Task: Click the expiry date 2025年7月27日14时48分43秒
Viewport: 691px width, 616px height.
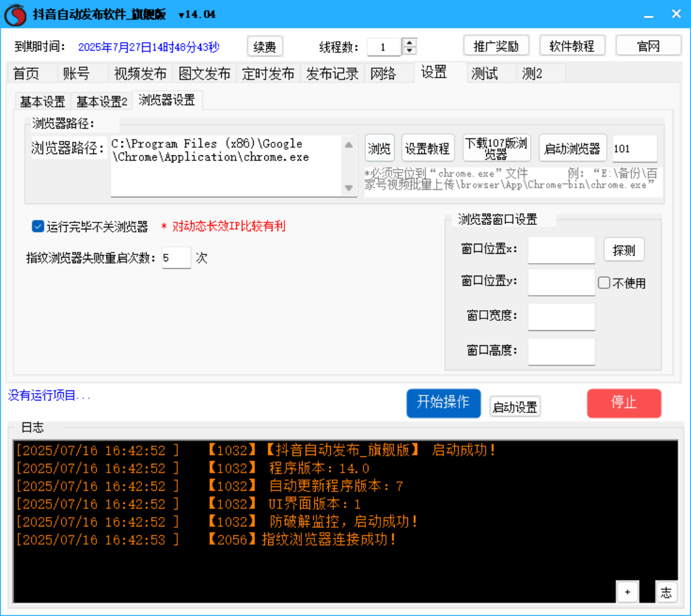Action: 149,47
